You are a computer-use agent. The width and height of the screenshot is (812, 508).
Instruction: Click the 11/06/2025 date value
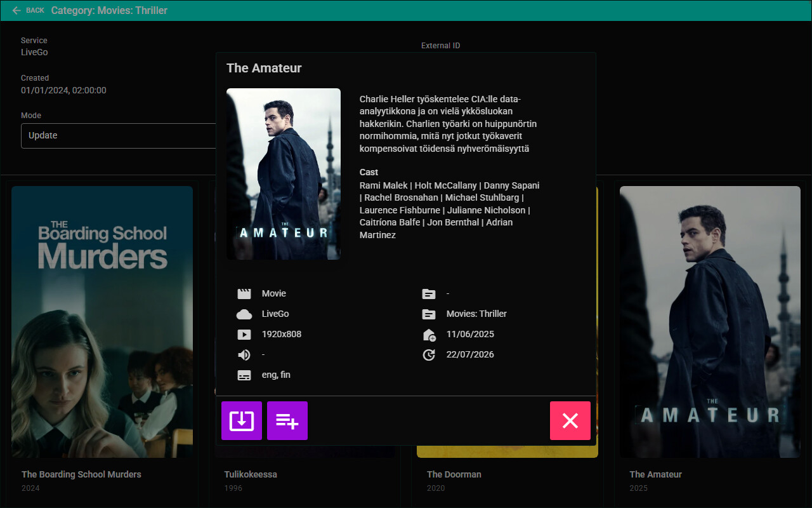(x=470, y=334)
